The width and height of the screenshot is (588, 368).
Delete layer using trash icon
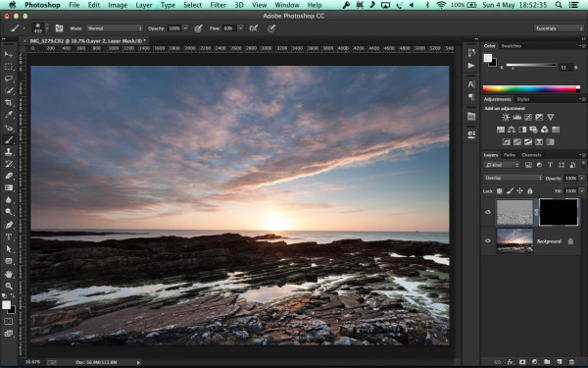click(x=571, y=362)
